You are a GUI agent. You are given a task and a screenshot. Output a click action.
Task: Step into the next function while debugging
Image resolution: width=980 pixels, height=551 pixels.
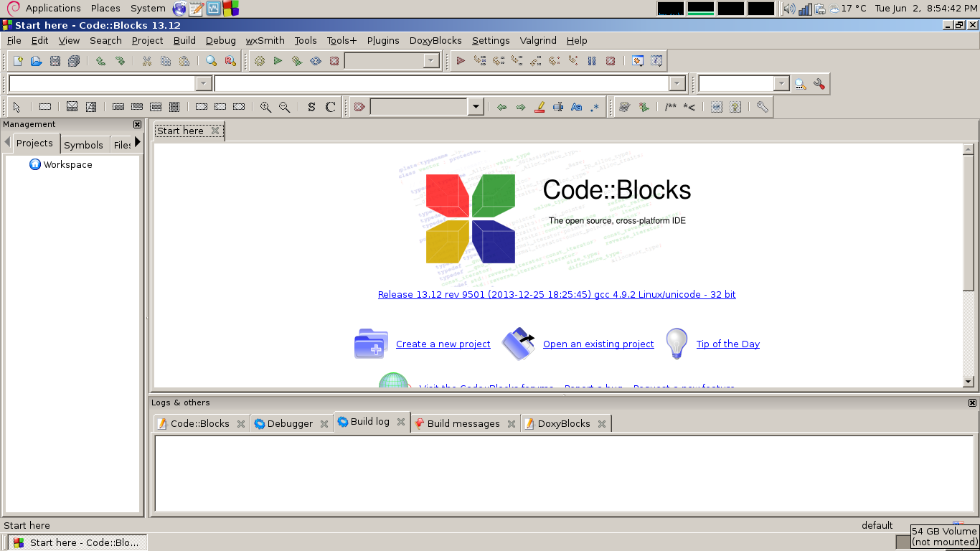tap(517, 60)
